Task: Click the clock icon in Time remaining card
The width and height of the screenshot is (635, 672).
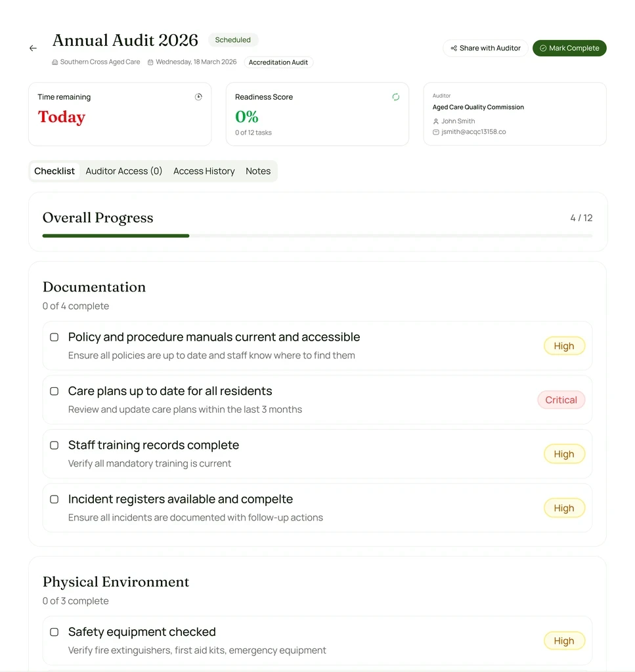Action: pyautogui.click(x=198, y=97)
